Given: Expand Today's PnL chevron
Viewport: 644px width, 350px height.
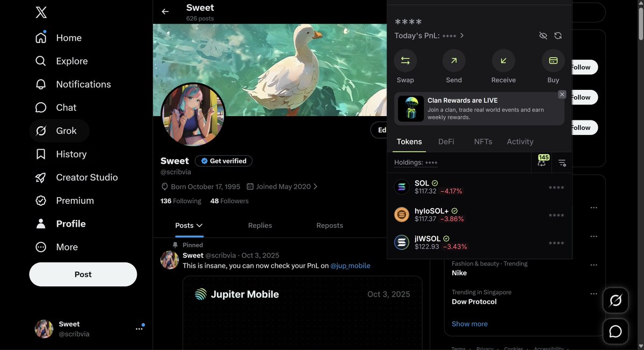Looking at the screenshot, I should [x=462, y=36].
